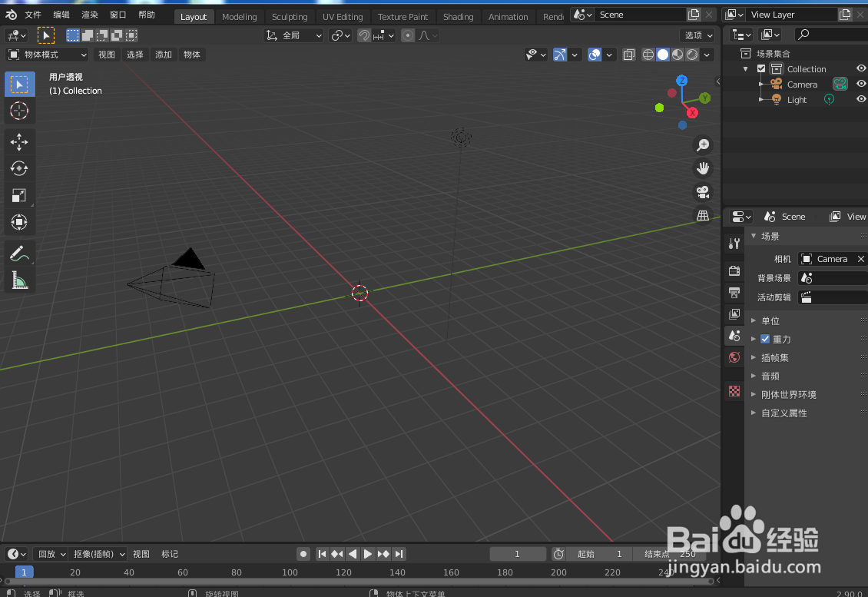
Task: Hide the Light in the outliner
Action: point(860,99)
